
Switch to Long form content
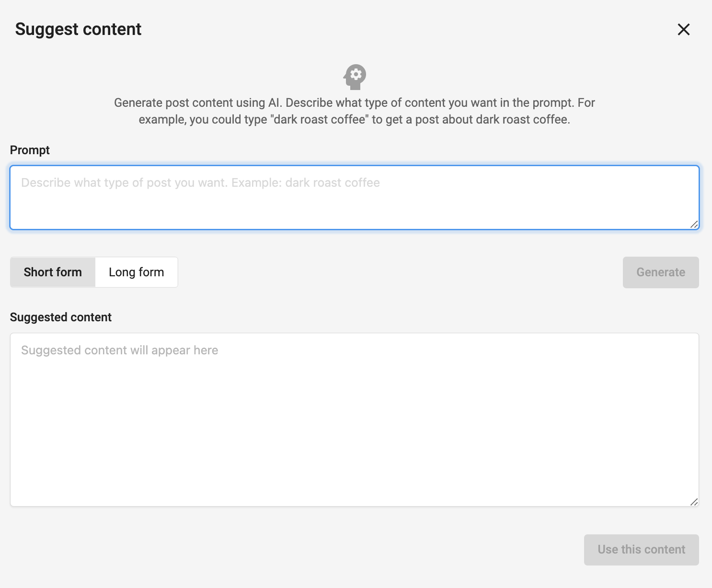(x=137, y=272)
